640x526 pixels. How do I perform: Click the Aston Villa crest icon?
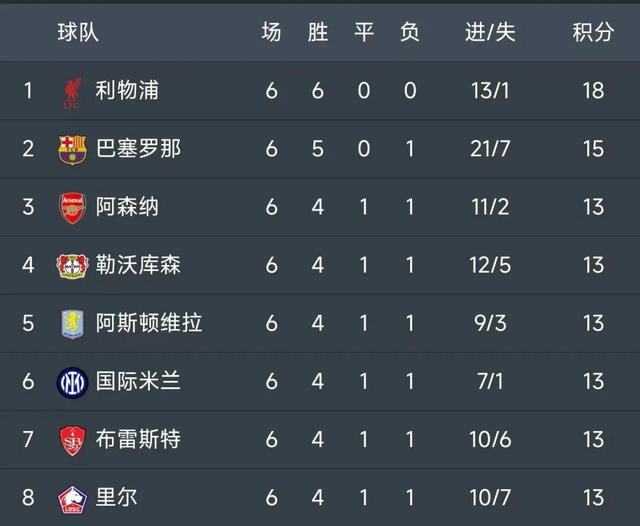pos(73,323)
